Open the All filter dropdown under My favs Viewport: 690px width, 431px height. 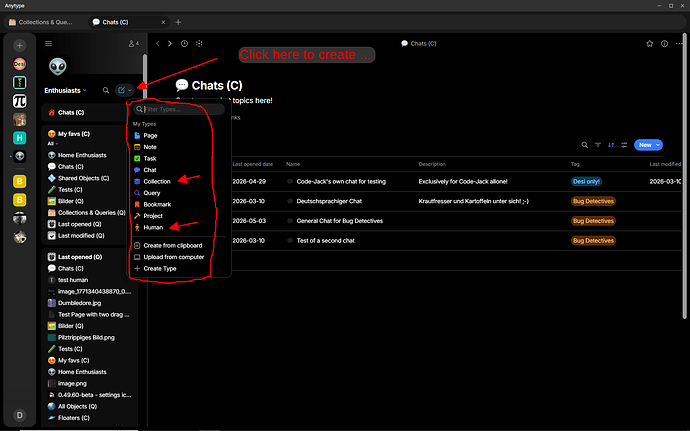pos(53,144)
